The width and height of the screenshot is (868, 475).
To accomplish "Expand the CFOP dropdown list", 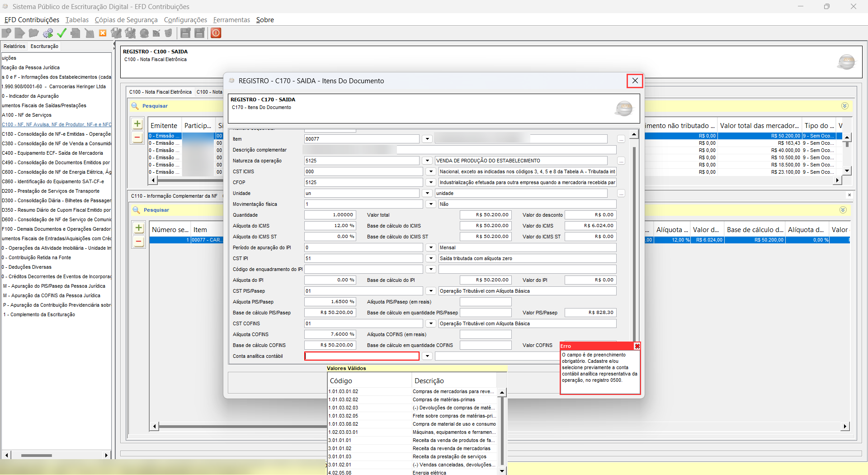I will (x=431, y=183).
